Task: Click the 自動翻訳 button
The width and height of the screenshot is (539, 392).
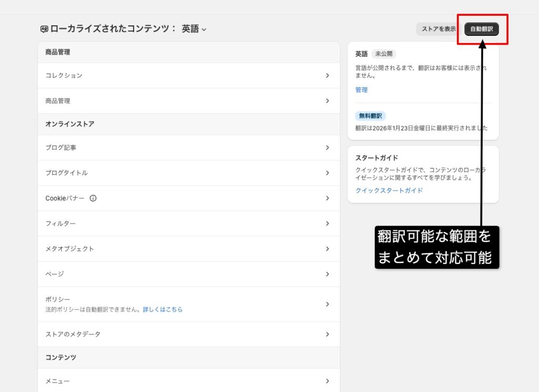Action: (482, 29)
